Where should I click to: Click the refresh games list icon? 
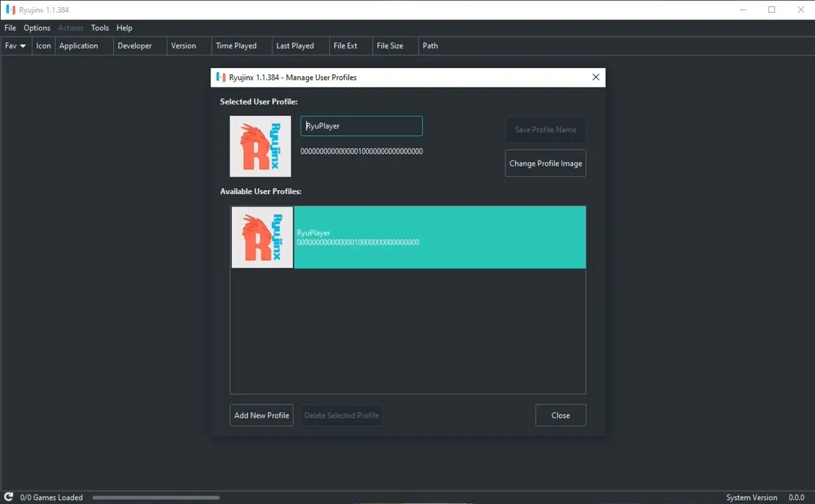pyautogui.click(x=7, y=497)
